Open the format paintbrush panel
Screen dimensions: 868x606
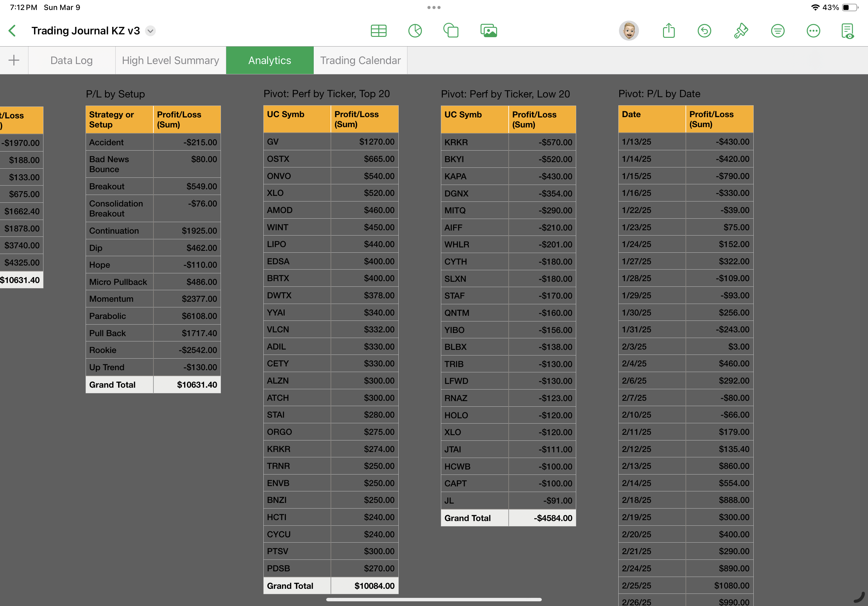[x=741, y=31]
